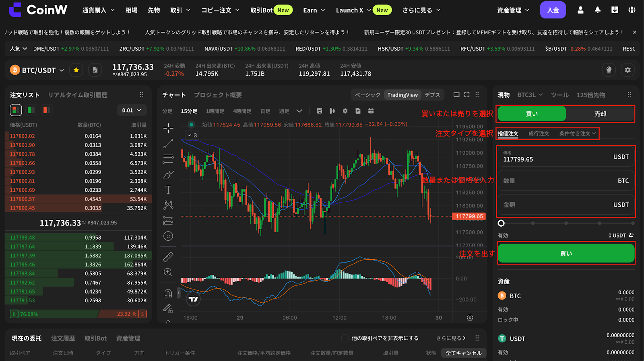The image size is (644, 361).
Task: Open the 資産管理 dropdown
Action: (513, 10)
